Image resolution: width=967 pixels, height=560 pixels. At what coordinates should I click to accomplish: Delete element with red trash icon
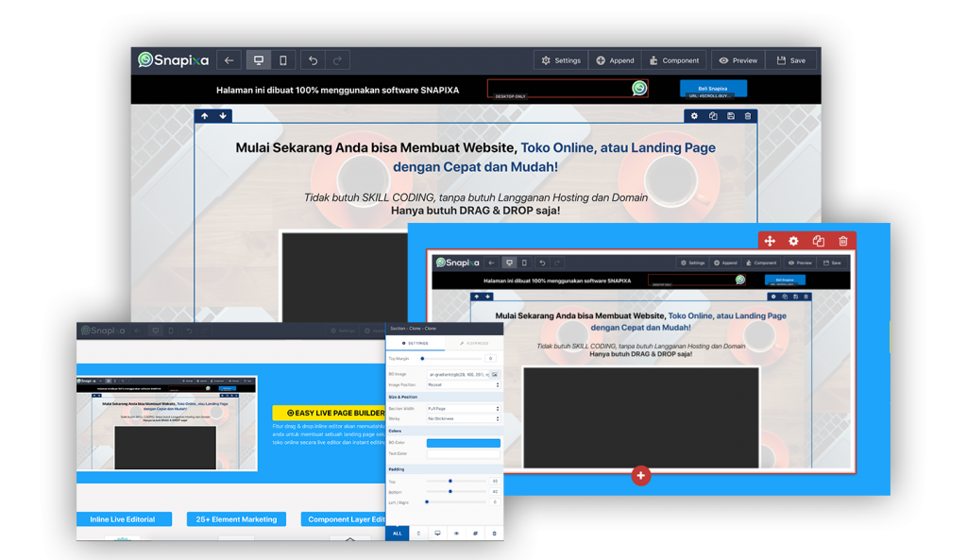[x=843, y=242]
